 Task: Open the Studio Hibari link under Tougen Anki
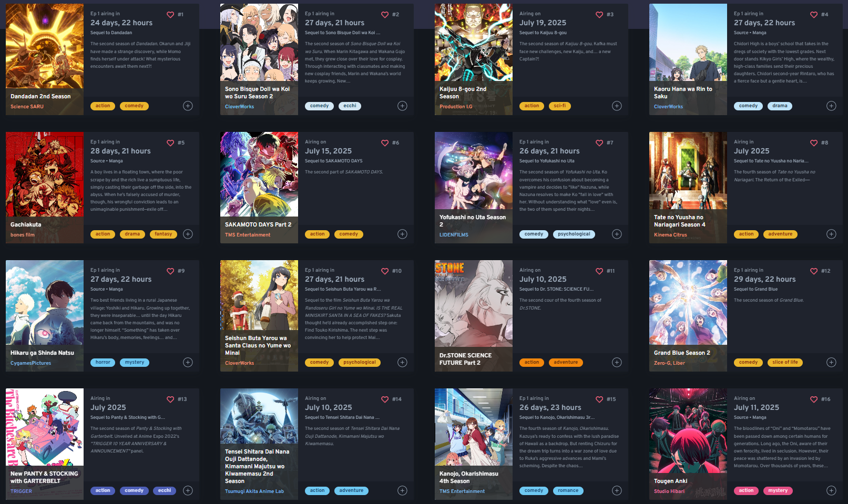(669, 491)
